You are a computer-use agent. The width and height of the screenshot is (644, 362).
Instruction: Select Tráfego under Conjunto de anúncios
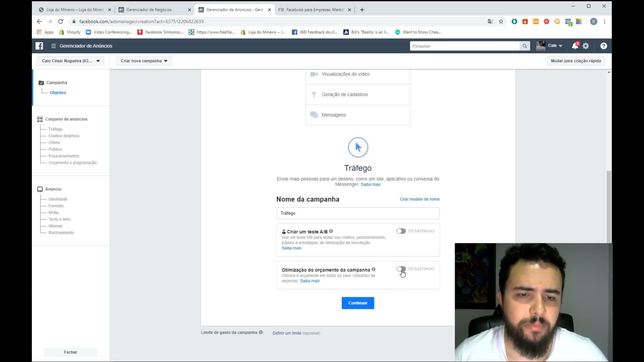[x=55, y=129]
